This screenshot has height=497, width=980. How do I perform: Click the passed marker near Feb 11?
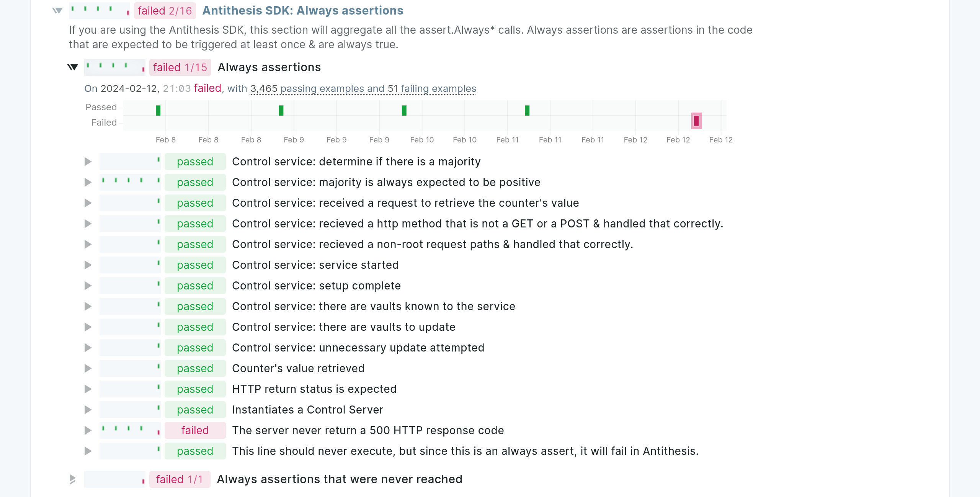(527, 110)
